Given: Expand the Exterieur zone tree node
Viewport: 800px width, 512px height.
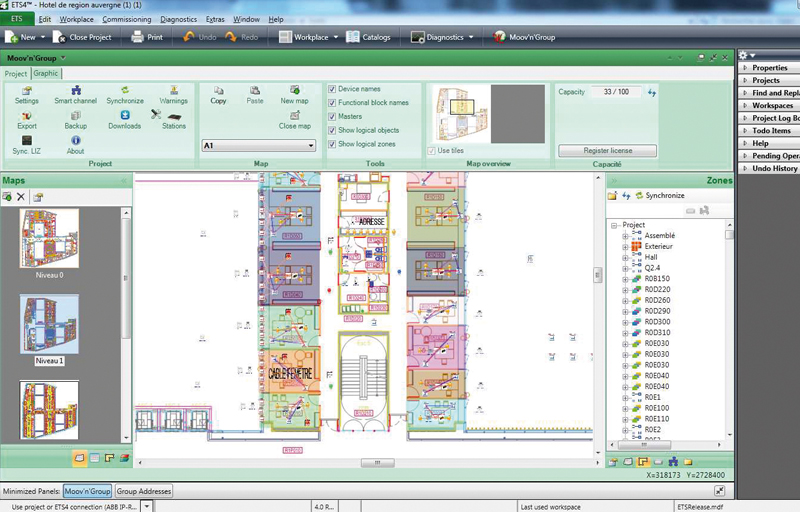Looking at the screenshot, I should [x=625, y=247].
